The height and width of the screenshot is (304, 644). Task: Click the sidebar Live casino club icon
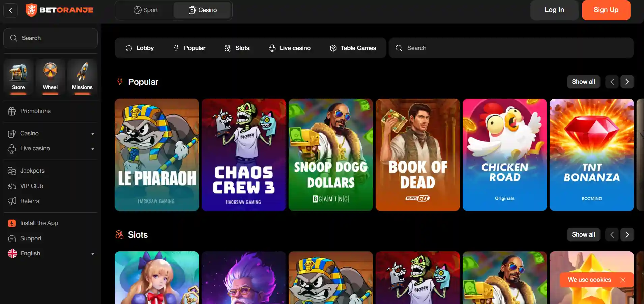[12, 149]
